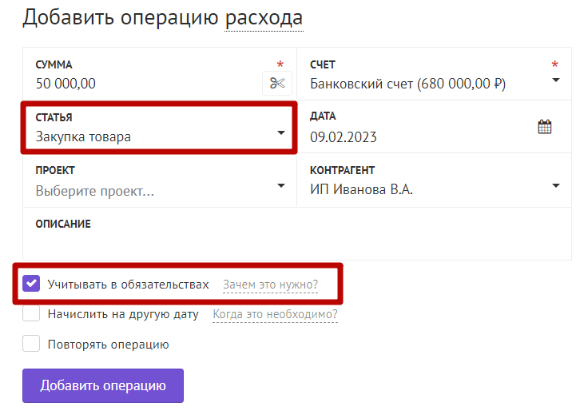The width and height of the screenshot is (583, 413).
Task: Click 'Банковский счет (680 000,00 ₽)' value
Action: click(x=408, y=84)
